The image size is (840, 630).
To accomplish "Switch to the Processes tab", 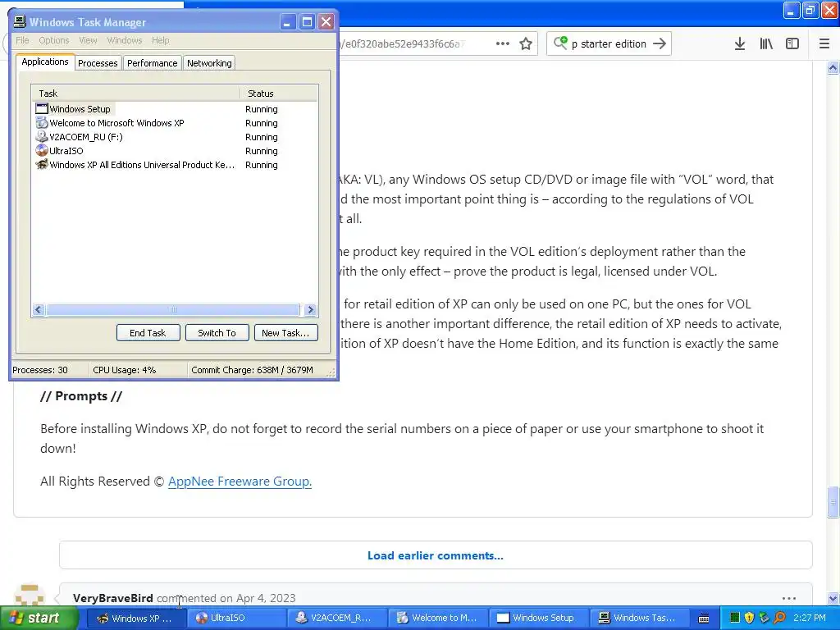I will point(98,63).
